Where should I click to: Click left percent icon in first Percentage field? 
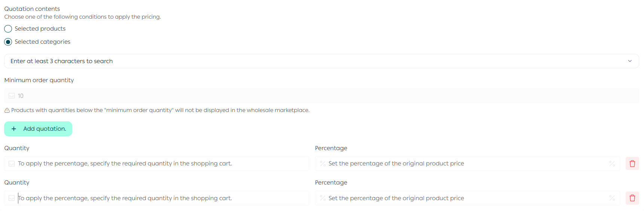(323, 164)
